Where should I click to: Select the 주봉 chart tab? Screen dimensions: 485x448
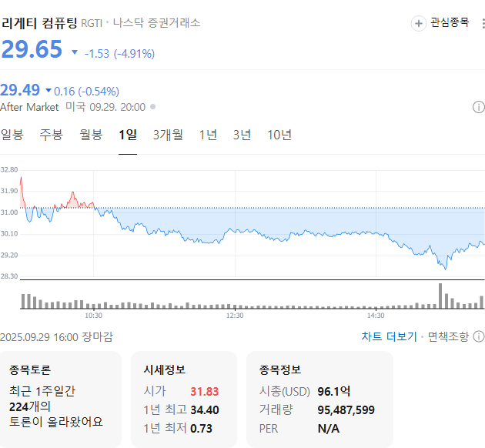click(x=52, y=135)
